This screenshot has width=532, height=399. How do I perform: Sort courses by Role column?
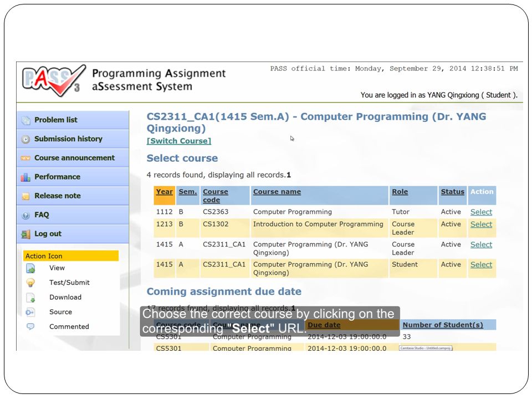400,192
